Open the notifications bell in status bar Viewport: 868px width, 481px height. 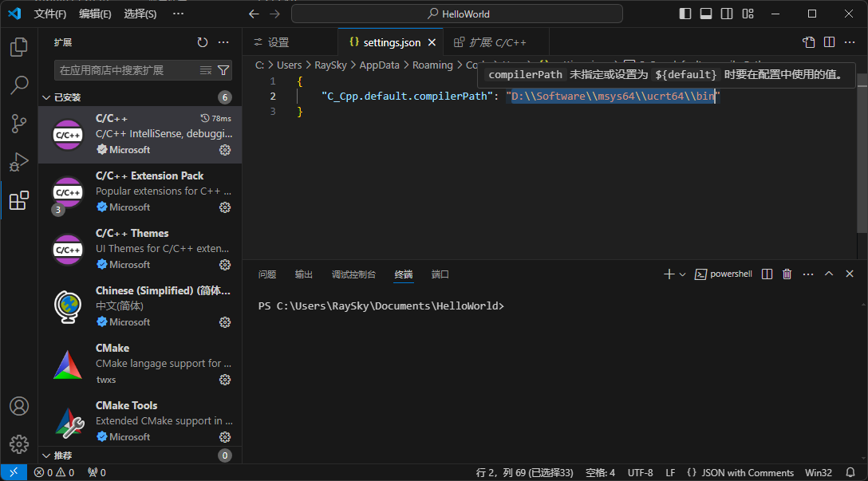coord(850,473)
